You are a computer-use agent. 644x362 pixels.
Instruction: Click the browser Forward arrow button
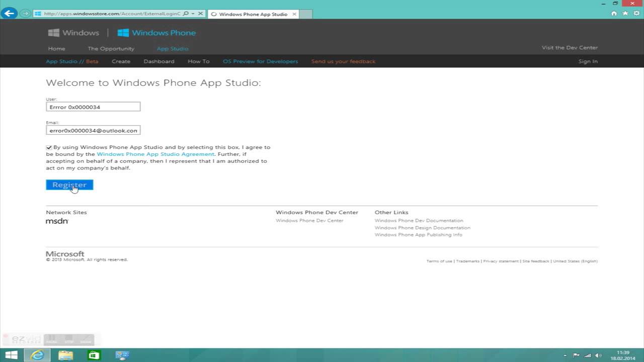(x=25, y=14)
